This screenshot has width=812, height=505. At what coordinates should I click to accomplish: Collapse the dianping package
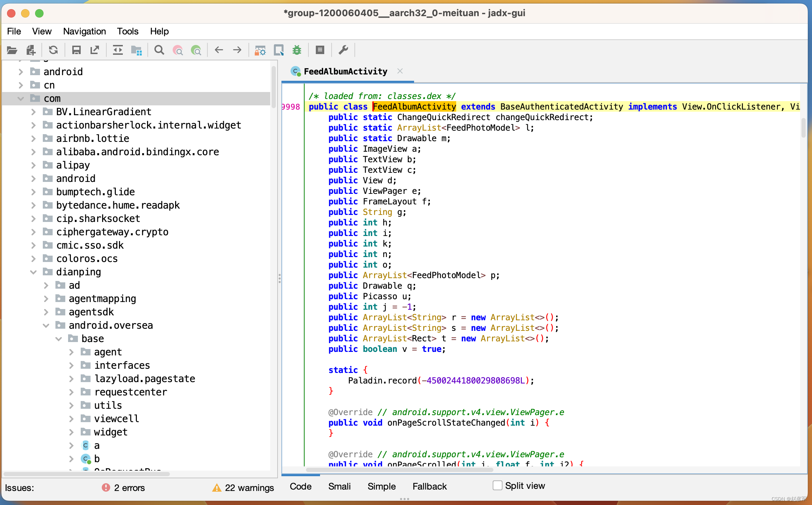pyautogui.click(x=33, y=272)
